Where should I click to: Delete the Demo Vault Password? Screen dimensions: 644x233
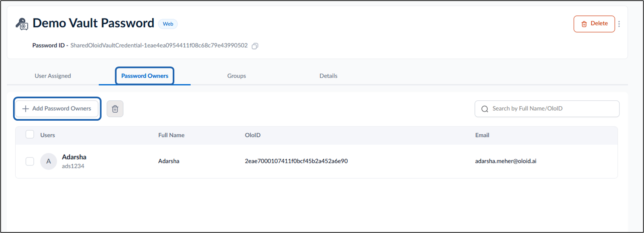click(x=594, y=24)
